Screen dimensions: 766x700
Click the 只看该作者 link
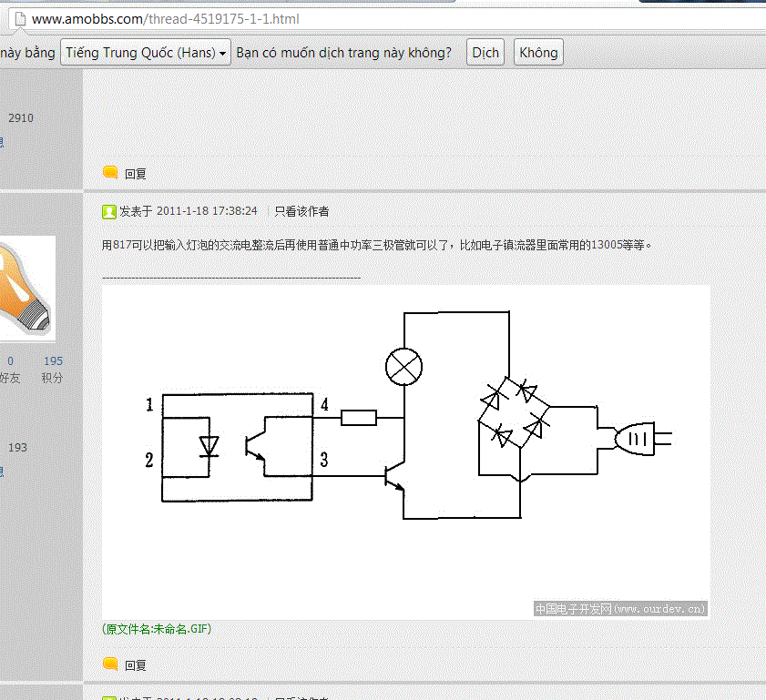click(x=301, y=211)
